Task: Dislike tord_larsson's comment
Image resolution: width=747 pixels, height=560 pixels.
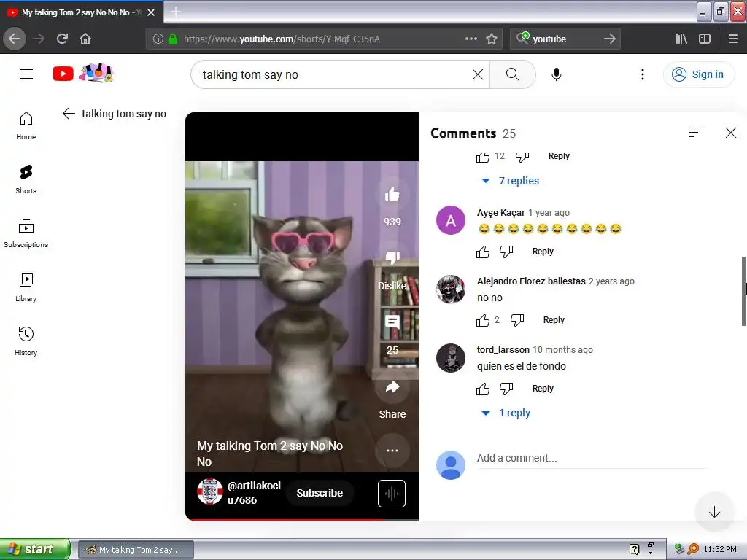Action: point(506,389)
